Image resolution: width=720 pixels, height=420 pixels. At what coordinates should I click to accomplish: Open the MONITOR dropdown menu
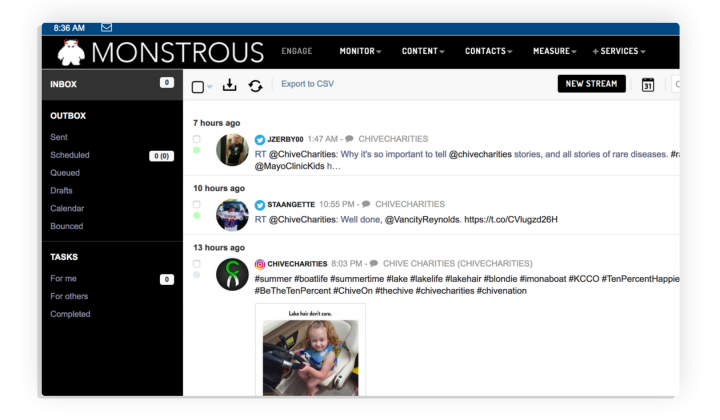coord(360,51)
